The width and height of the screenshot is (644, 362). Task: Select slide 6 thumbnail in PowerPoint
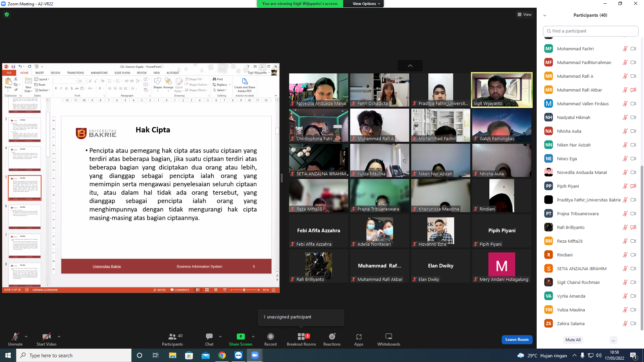pyautogui.click(x=24, y=217)
